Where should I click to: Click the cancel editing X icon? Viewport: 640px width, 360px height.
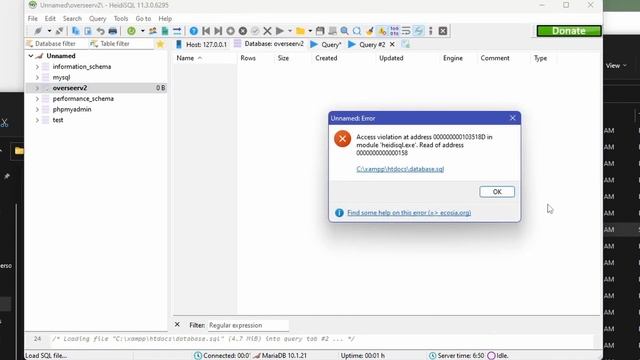click(x=267, y=31)
